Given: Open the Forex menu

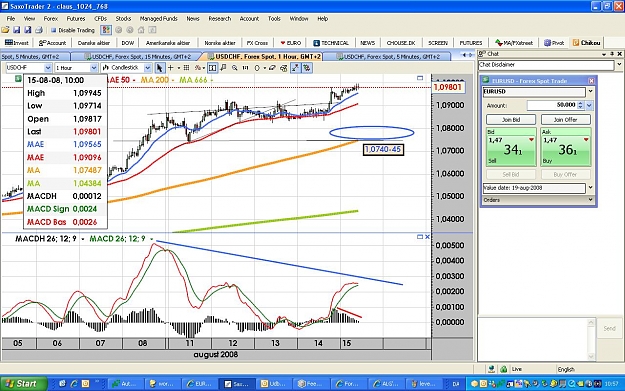Looking at the screenshot, I should [51, 18].
